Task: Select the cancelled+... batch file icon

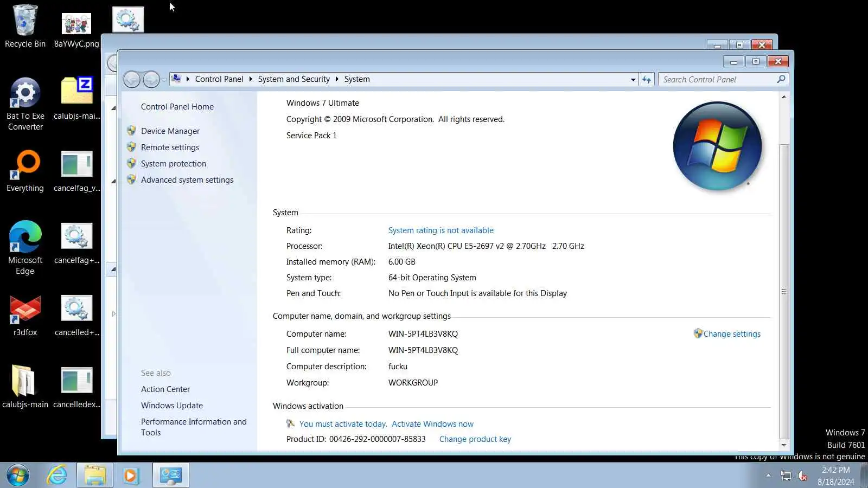Action: click(x=76, y=316)
